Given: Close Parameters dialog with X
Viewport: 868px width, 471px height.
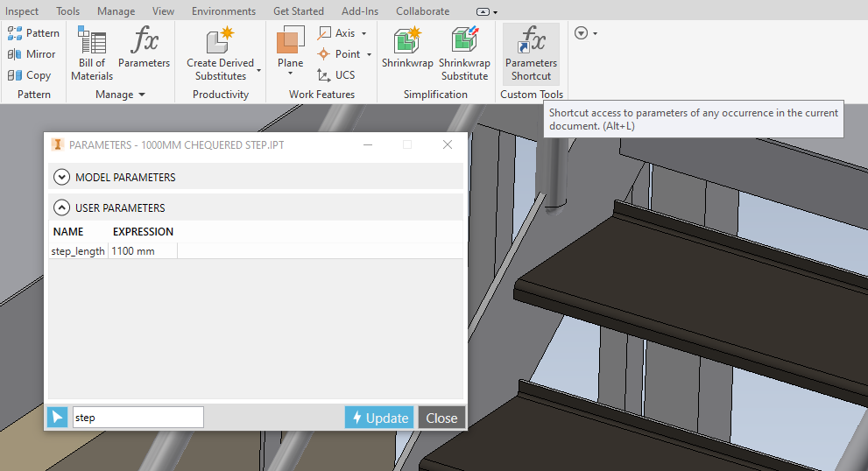Looking at the screenshot, I should coord(448,144).
